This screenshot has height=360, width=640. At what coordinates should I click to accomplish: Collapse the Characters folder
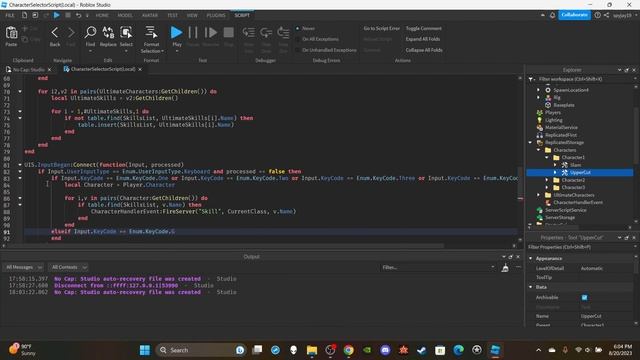538,150
